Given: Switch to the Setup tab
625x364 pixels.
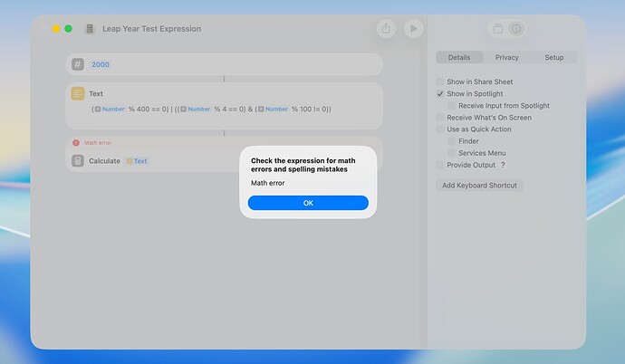Looking at the screenshot, I should tap(554, 57).
